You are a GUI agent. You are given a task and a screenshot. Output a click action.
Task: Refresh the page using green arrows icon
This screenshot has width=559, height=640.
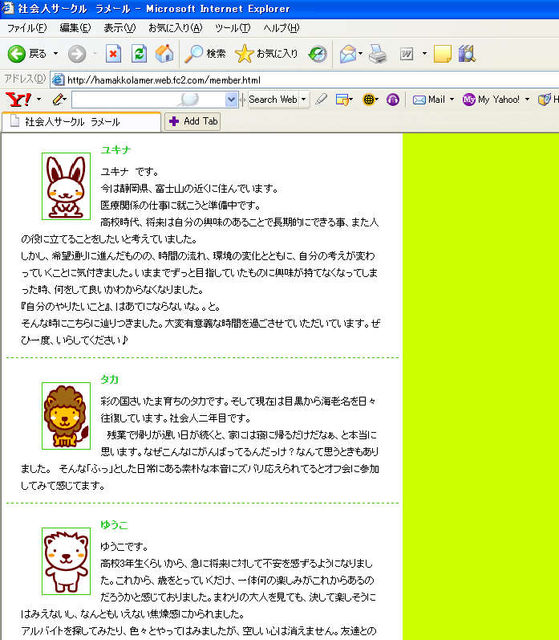(x=139, y=53)
